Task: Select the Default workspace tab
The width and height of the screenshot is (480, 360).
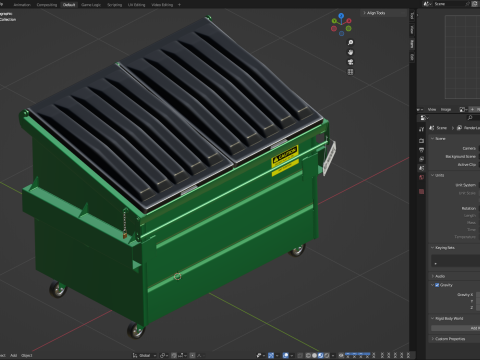Action: (69, 5)
